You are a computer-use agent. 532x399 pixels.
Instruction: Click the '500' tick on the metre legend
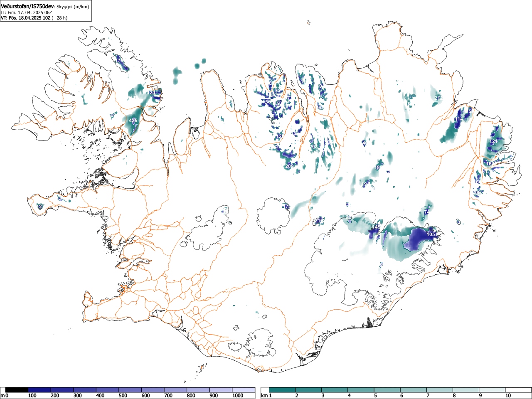[123, 396]
